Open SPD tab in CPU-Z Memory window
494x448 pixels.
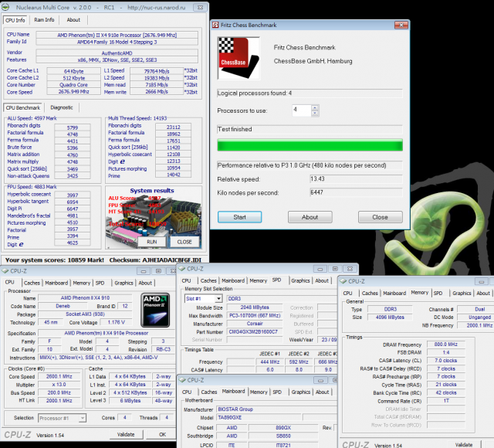(x=438, y=294)
